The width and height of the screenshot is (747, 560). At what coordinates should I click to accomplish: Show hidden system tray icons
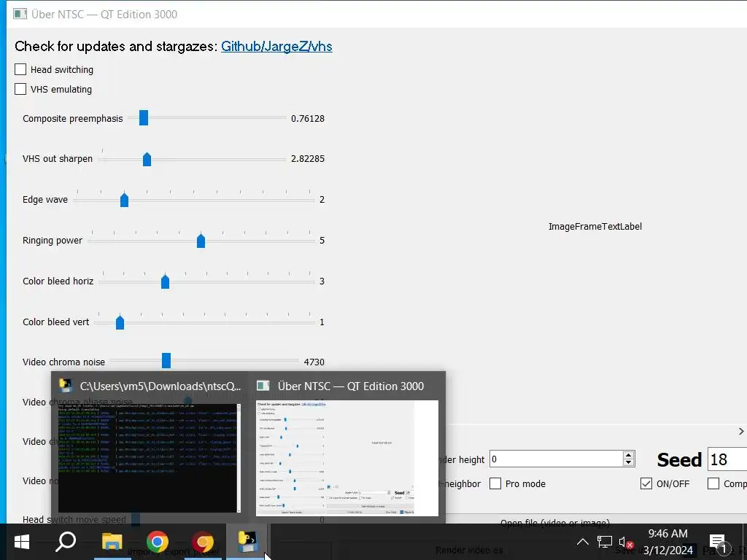click(583, 542)
